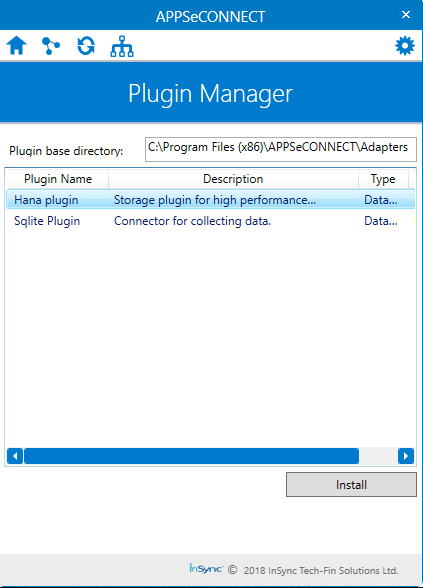Open the settings gear icon

(x=405, y=46)
